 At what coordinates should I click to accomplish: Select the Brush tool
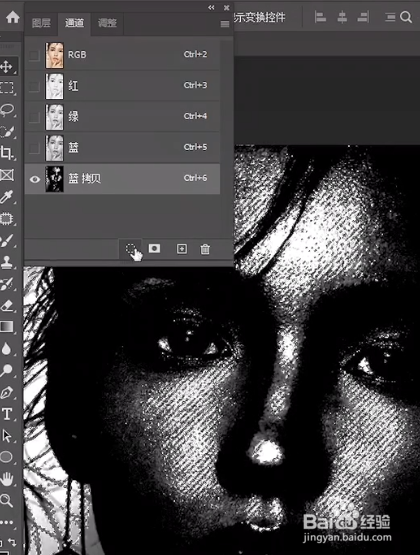(x=6, y=241)
